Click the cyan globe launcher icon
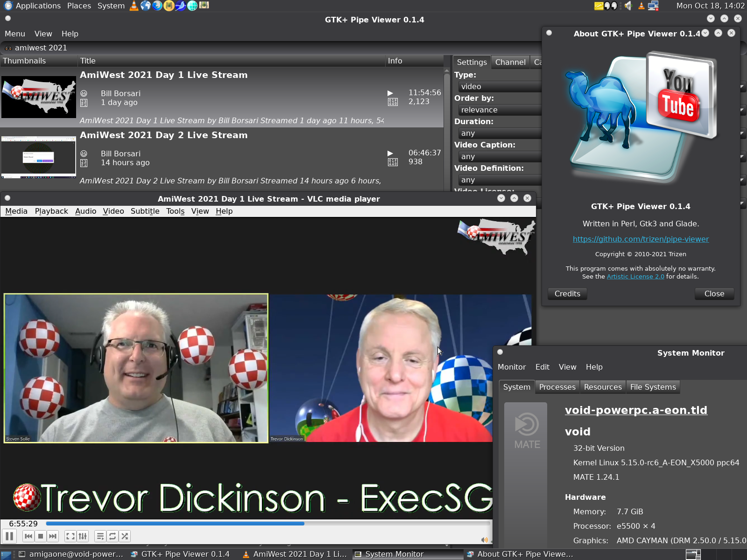The width and height of the screenshot is (747, 560). (x=192, y=6)
